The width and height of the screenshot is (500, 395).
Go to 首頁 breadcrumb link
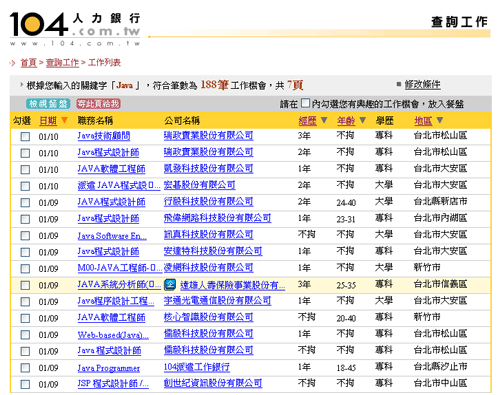(29, 63)
